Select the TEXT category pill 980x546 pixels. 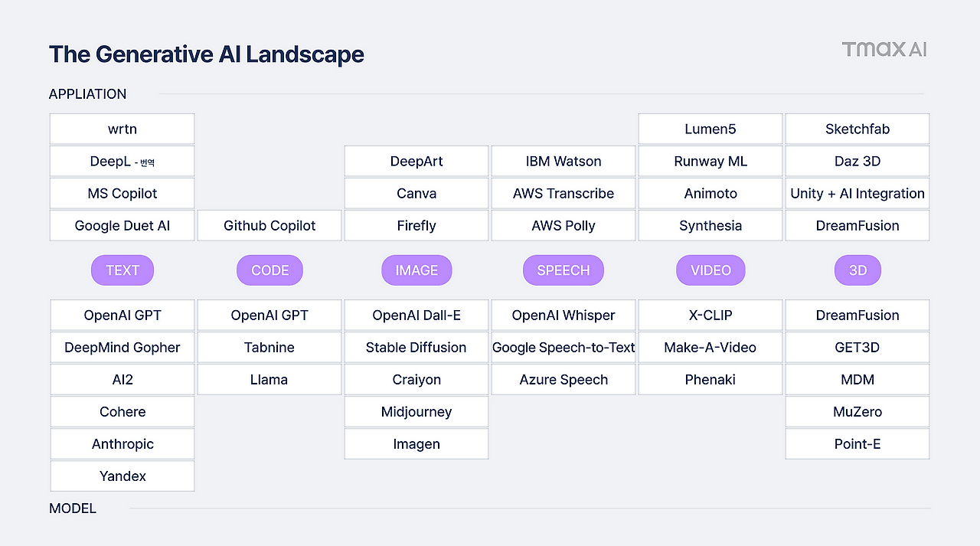point(122,270)
